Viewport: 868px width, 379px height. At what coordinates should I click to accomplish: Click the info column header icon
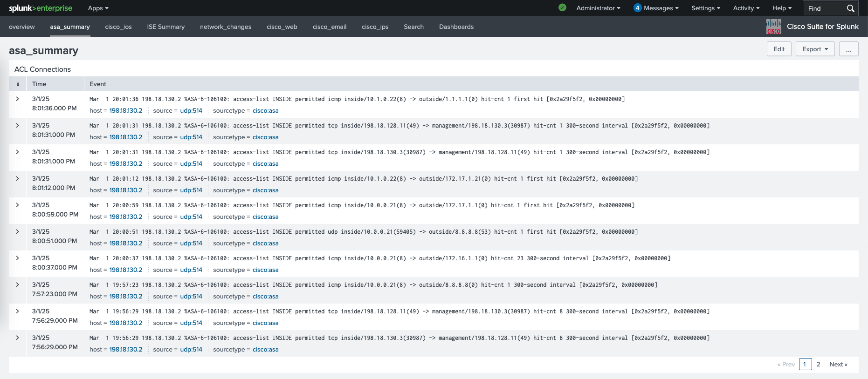click(x=18, y=84)
